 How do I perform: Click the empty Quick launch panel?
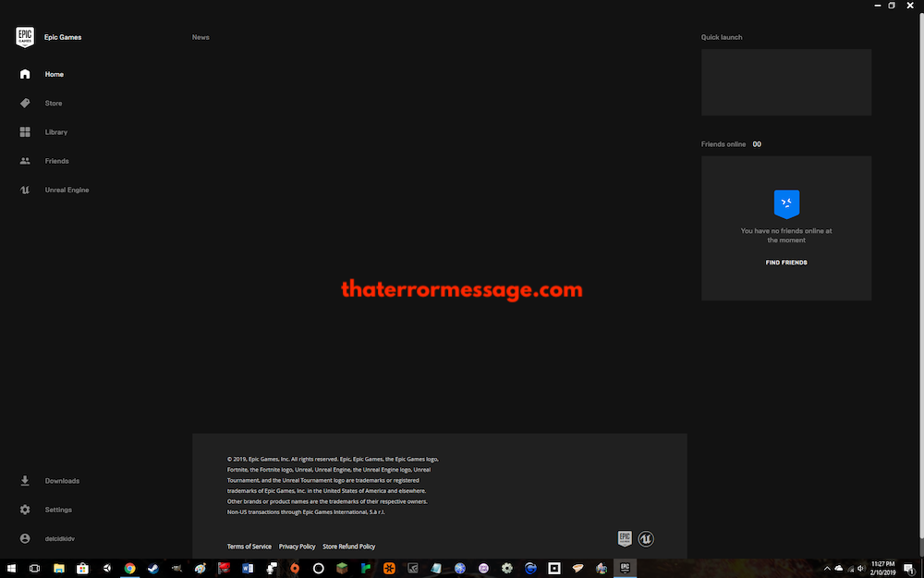[786, 82]
